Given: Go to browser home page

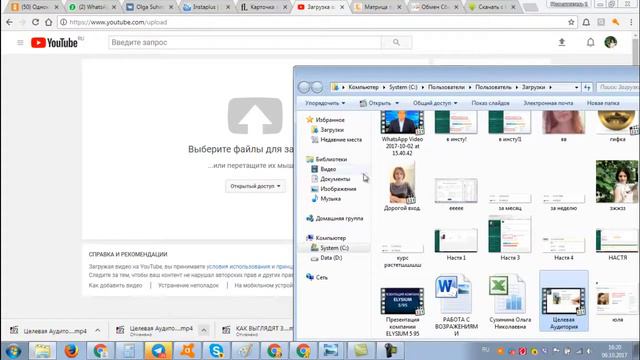Looking at the screenshot, I should pyautogui.click(x=49, y=22).
